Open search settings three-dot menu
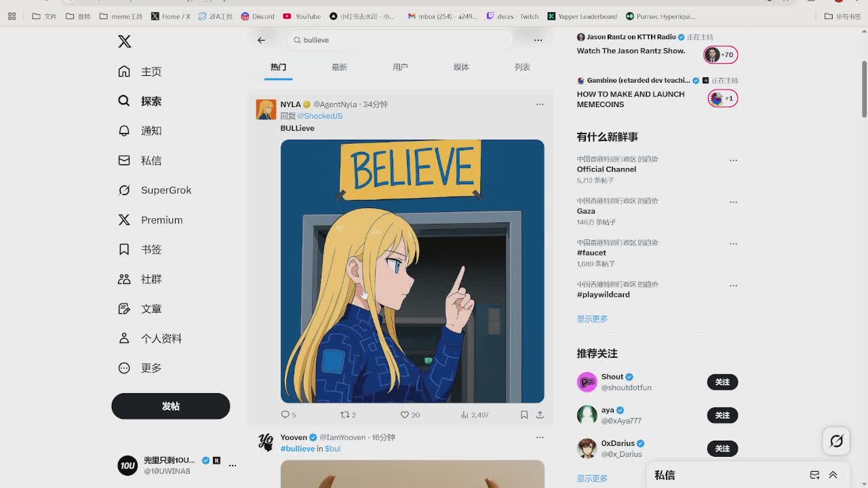 pyautogui.click(x=538, y=40)
